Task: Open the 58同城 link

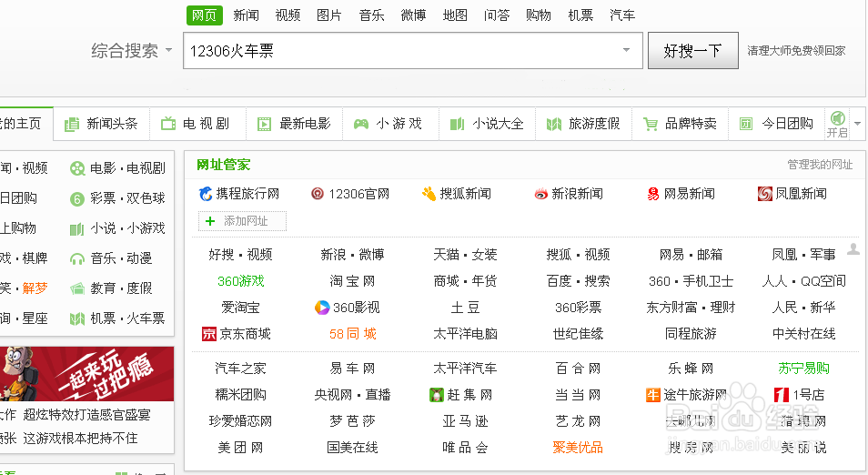Action: (x=353, y=334)
